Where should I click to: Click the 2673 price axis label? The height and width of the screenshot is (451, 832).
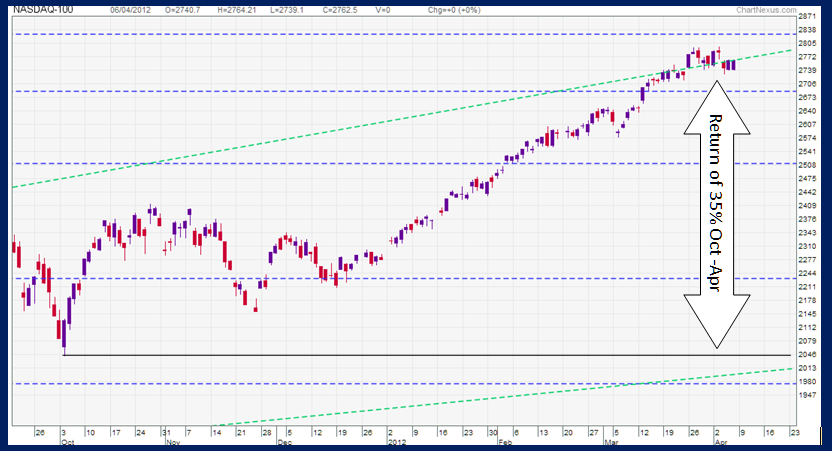pos(807,98)
